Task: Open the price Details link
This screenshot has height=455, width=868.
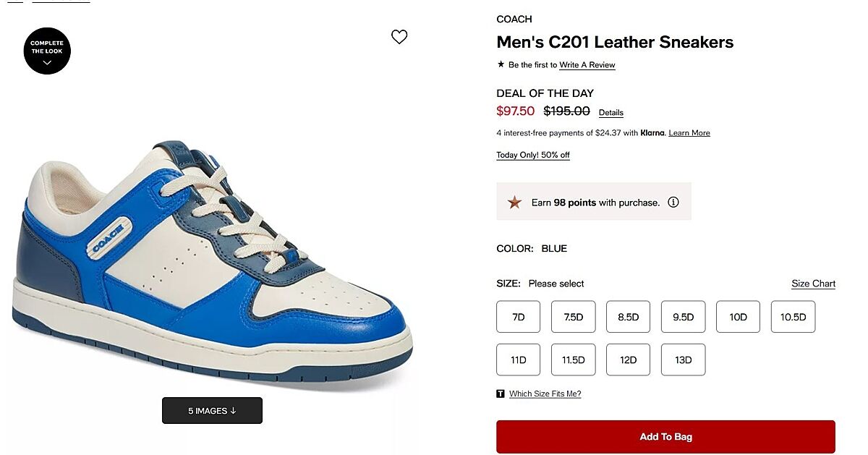Action: click(610, 113)
